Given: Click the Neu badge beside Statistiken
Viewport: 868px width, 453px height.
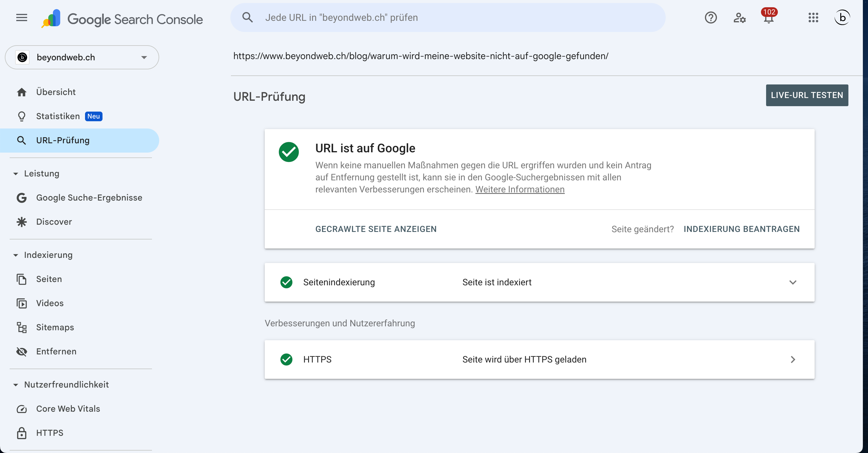Looking at the screenshot, I should [94, 116].
